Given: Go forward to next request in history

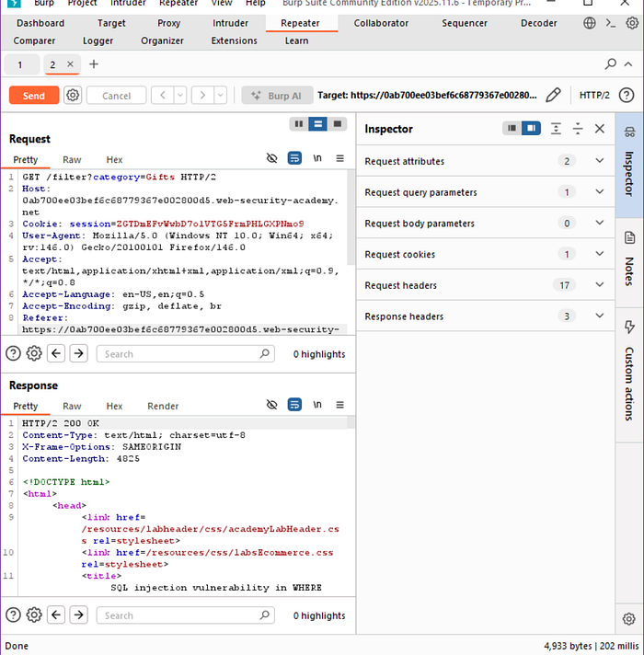Looking at the screenshot, I should tap(202, 96).
